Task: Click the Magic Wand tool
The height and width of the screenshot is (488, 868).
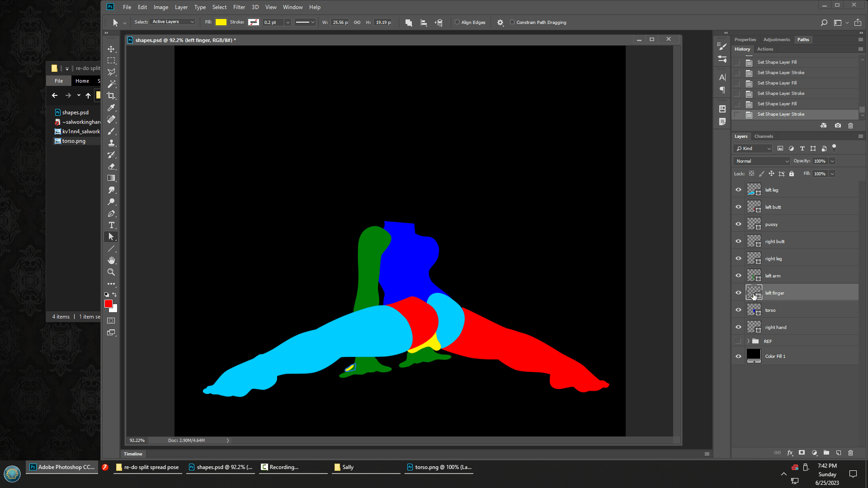Action: 111,84
